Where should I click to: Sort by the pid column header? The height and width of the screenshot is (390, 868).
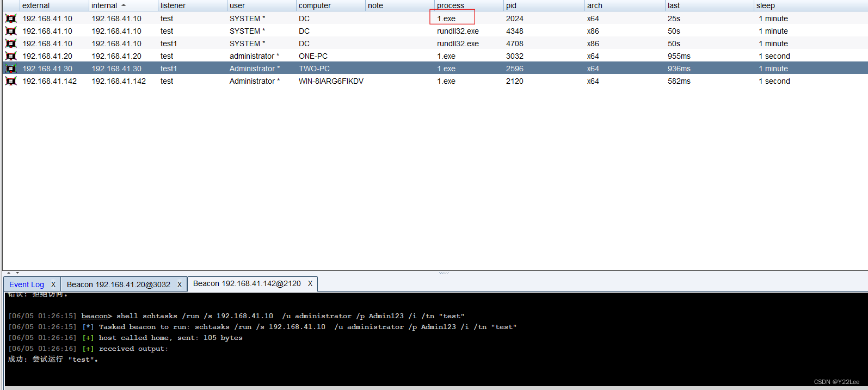(x=544, y=5)
